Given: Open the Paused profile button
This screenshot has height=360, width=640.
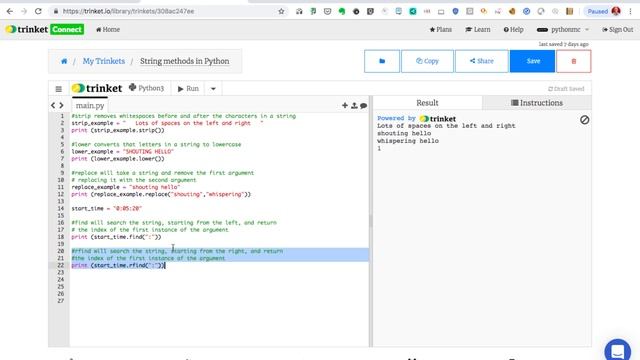Looking at the screenshot, I should [x=603, y=11].
